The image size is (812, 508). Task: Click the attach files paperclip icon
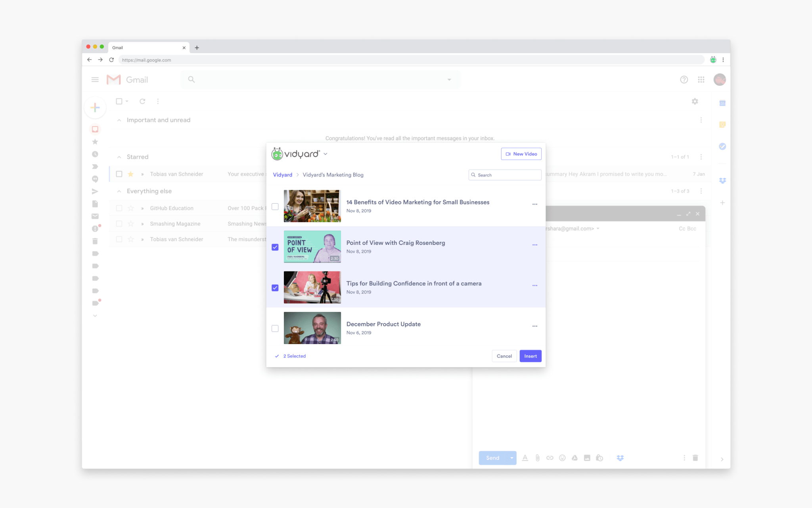[x=537, y=458]
